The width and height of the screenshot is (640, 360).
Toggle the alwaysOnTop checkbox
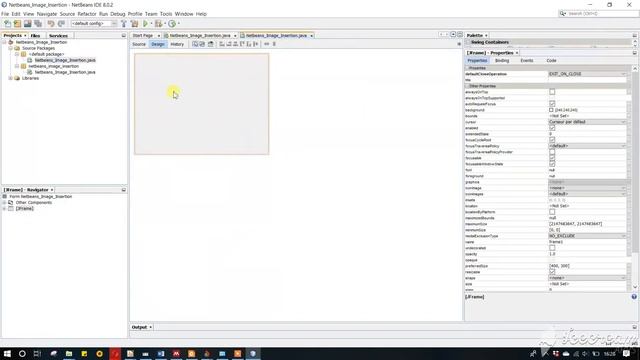pyautogui.click(x=552, y=92)
